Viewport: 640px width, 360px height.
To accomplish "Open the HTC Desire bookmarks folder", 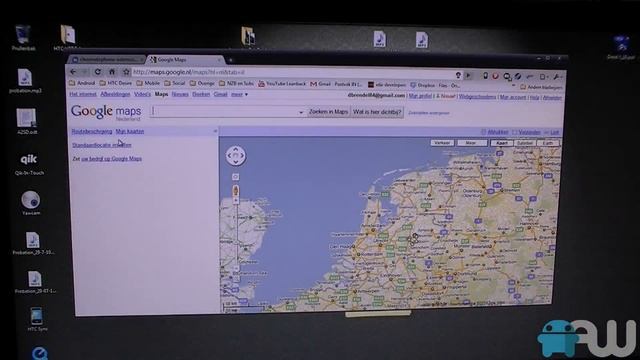I will tap(116, 83).
